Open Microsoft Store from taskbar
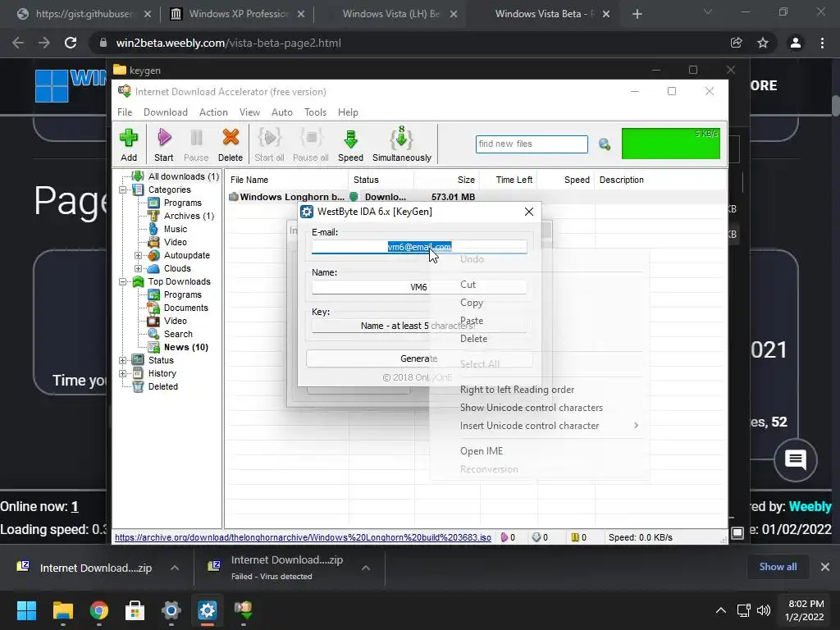 [x=135, y=610]
